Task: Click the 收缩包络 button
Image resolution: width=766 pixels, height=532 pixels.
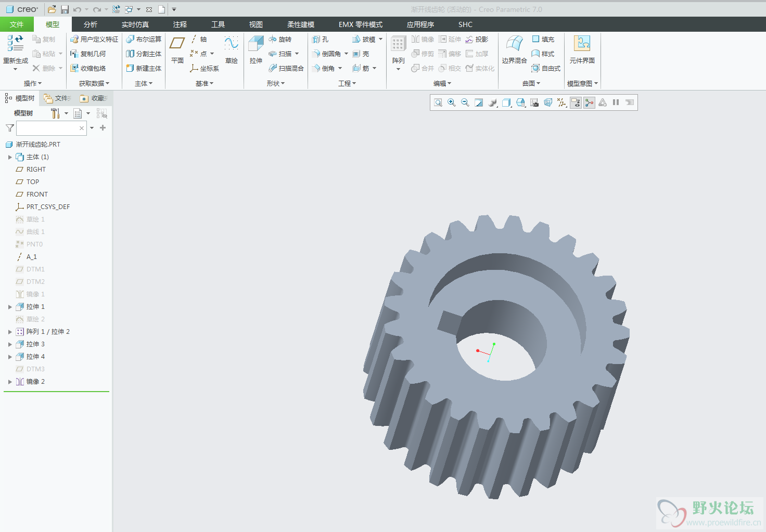Action: pyautogui.click(x=88, y=68)
